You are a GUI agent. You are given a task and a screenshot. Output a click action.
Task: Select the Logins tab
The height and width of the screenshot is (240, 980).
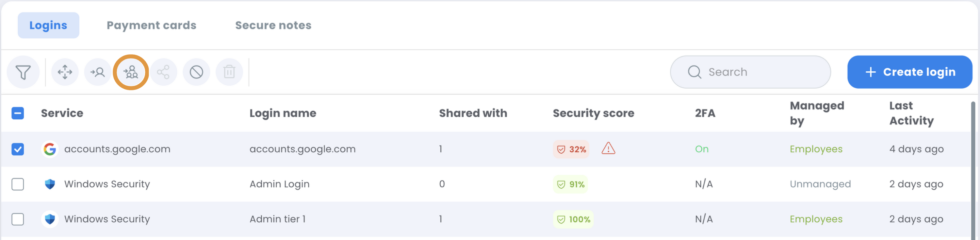(x=48, y=25)
